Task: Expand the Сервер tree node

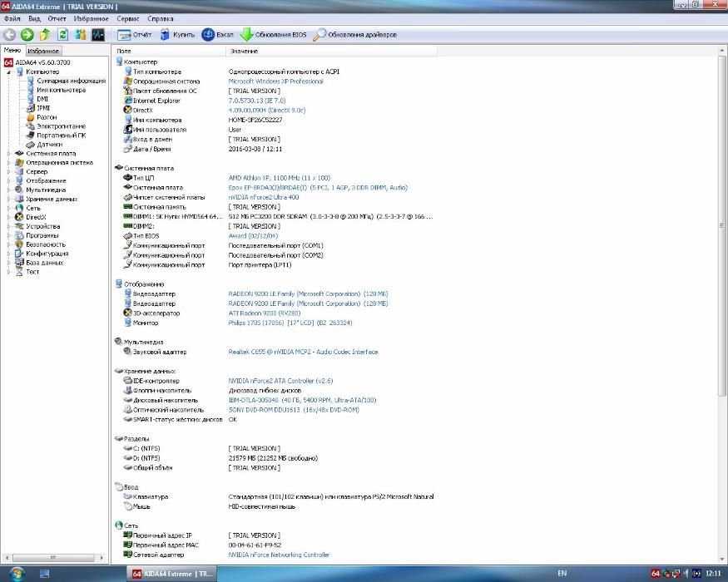Action: [8, 172]
